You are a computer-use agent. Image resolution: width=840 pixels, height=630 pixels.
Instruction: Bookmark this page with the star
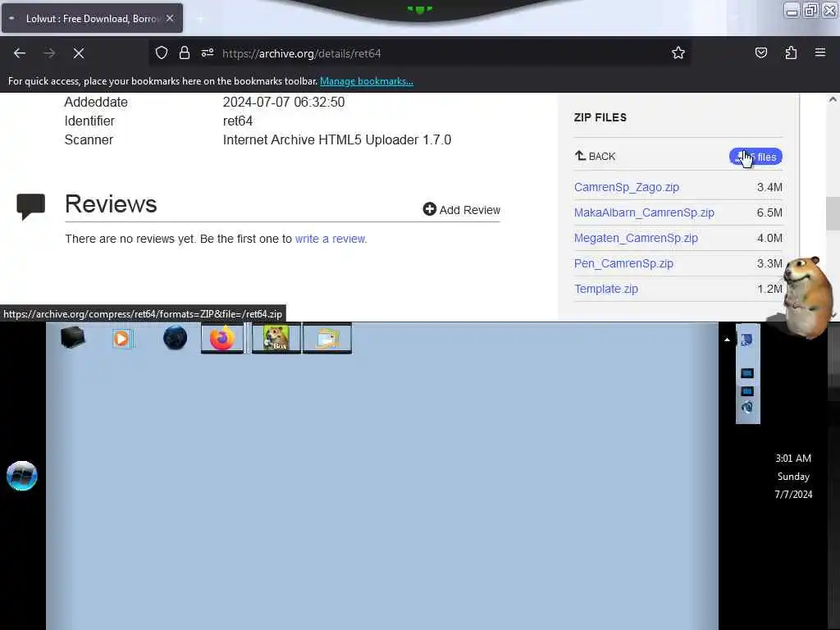pos(678,53)
